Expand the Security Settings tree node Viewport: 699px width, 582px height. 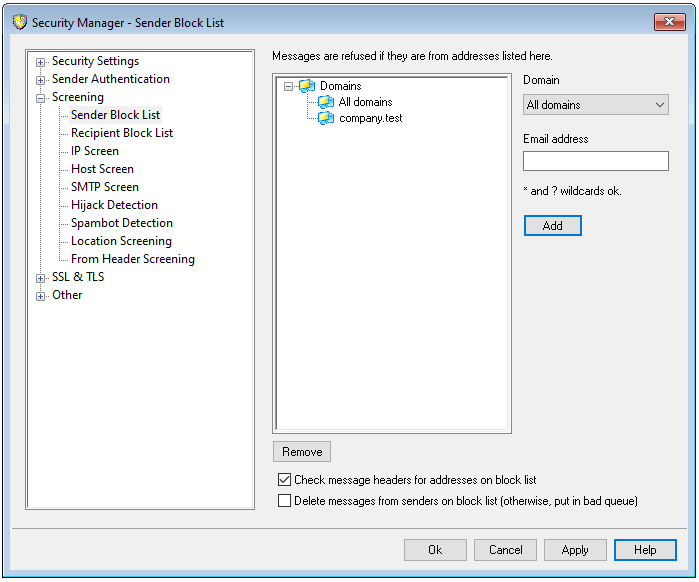coord(41,62)
